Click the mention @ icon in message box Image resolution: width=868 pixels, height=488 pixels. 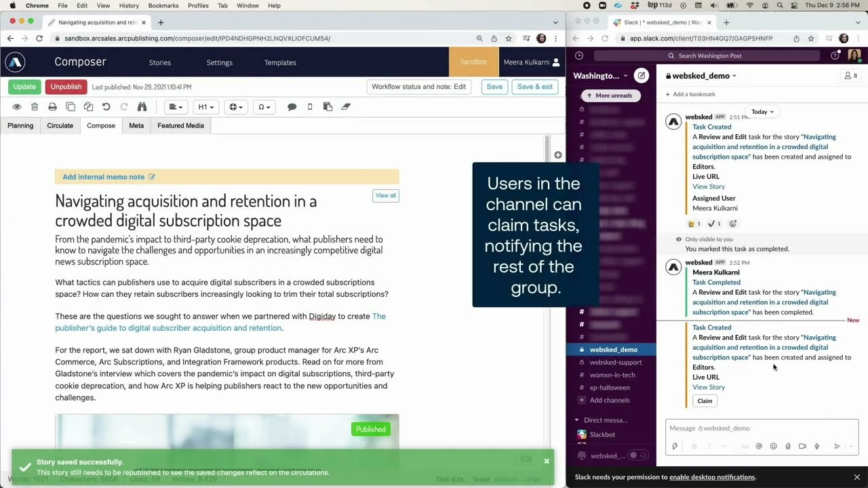759,446
